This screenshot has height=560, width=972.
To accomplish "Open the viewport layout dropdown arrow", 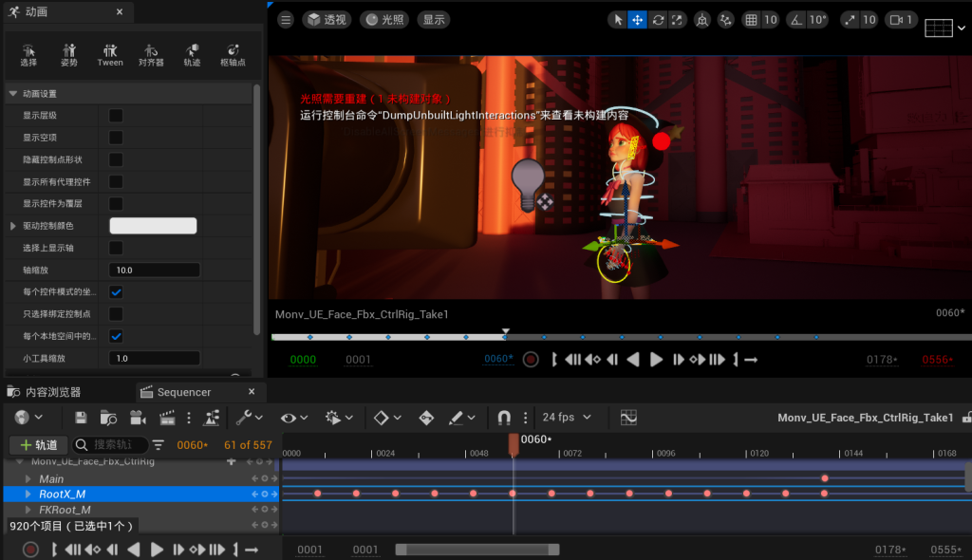I will [962, 28].
